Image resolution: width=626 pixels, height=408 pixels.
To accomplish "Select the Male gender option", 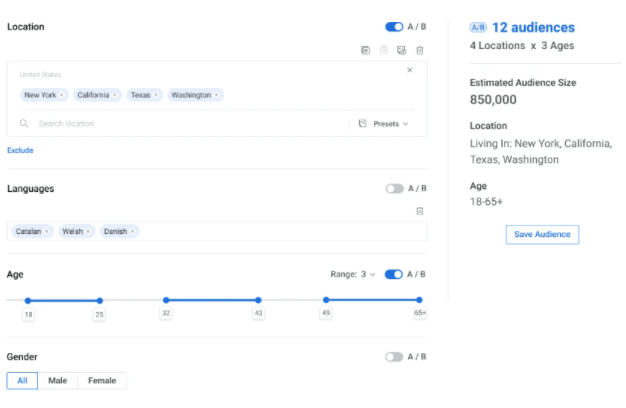I will point(59,381).
